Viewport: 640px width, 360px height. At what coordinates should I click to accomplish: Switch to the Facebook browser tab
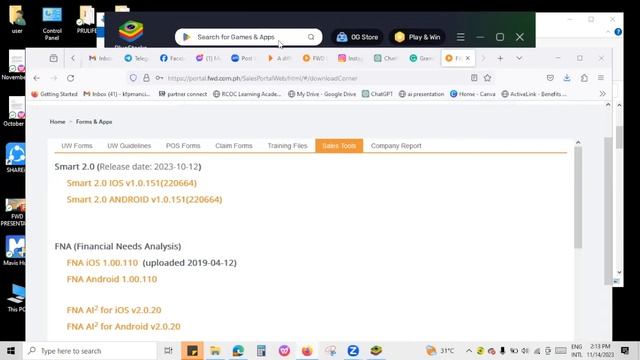coord(172,58)
